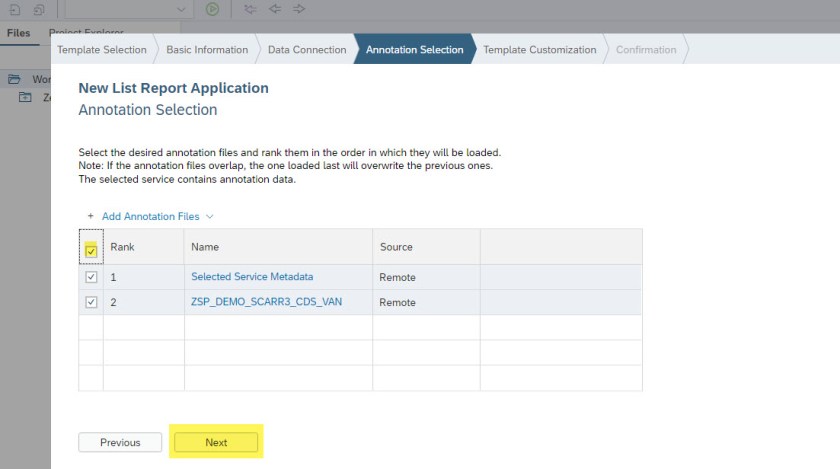This screenshot has width=840, height=469.
Task: Click the green Run button in toolbar
Action: point(212,9)
